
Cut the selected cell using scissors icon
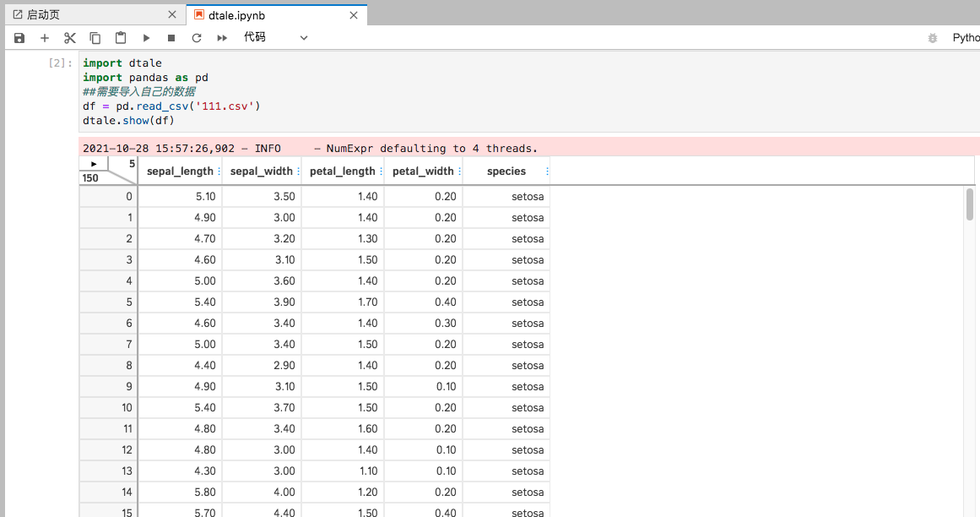click(69, 37)
